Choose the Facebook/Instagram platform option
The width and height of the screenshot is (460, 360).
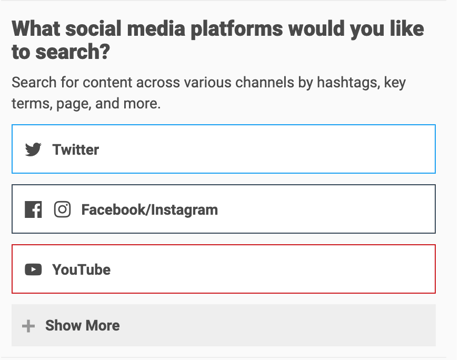(x=224, y=209)
